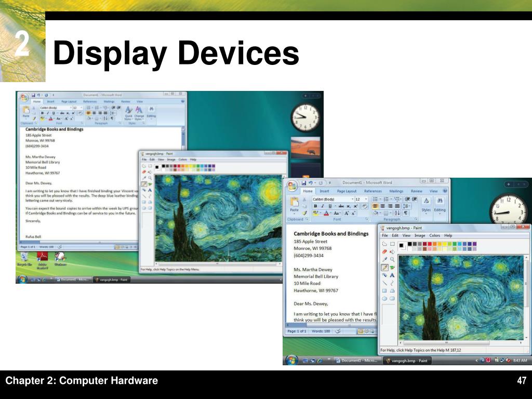Toggle Strikethrough in Word in the larger screenshot
Viewport: 532px width, 399px height.
[x=341, y=206]
